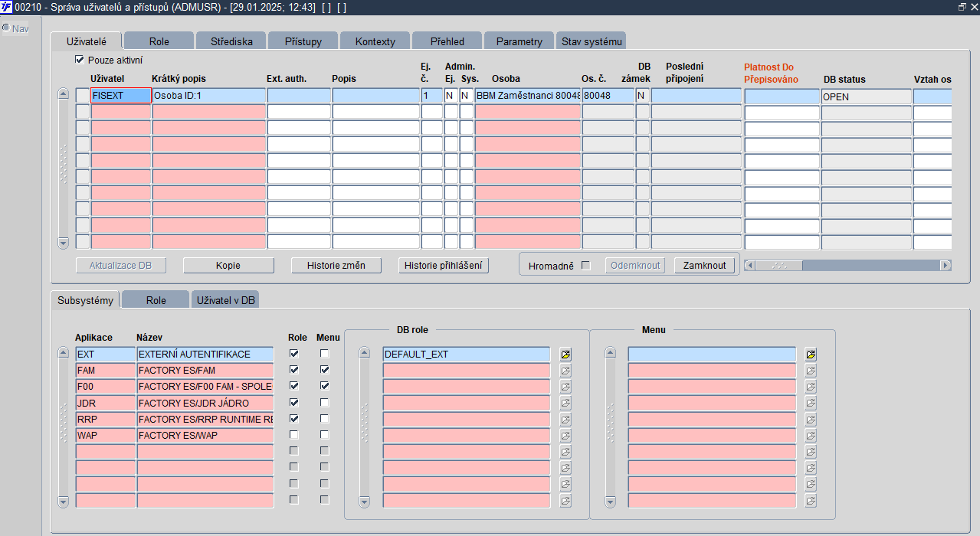Open DB role lookup for DEFAULT_EXT row

click(x=565, y=355)
